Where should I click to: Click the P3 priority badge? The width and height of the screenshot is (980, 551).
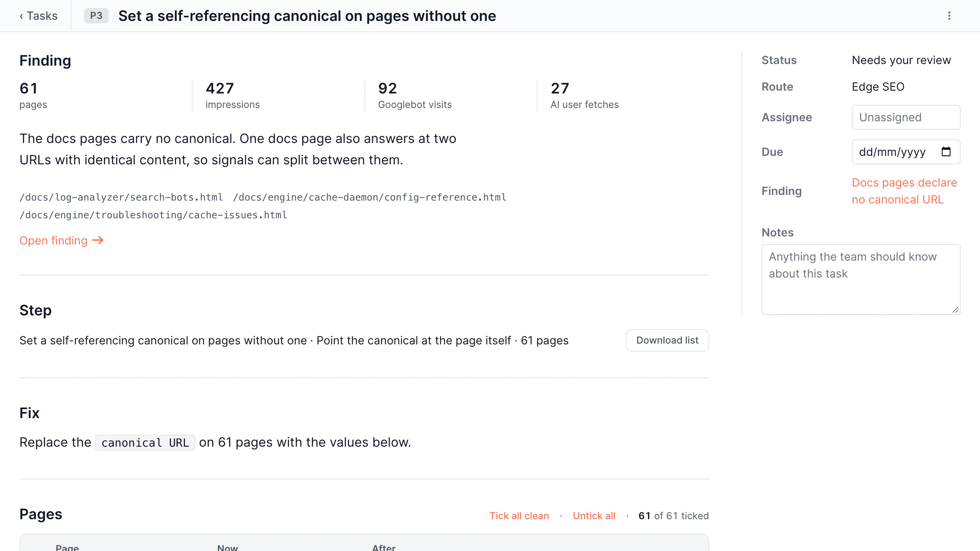(96, 16)
